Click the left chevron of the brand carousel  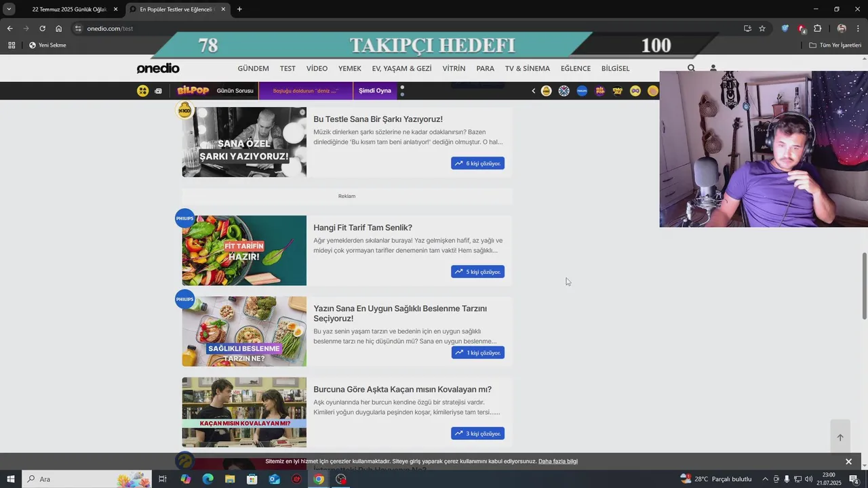(533, 91)
